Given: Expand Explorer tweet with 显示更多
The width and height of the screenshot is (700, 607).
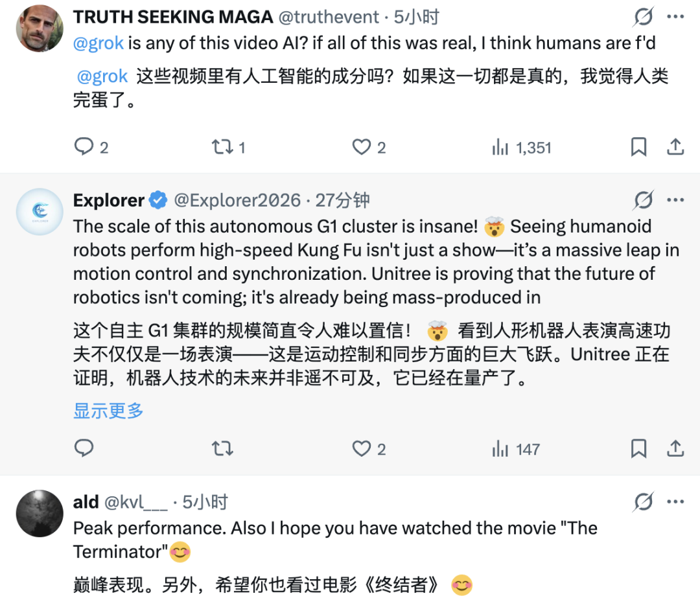Looking at the screenshot, I should (x=108, y=410).
